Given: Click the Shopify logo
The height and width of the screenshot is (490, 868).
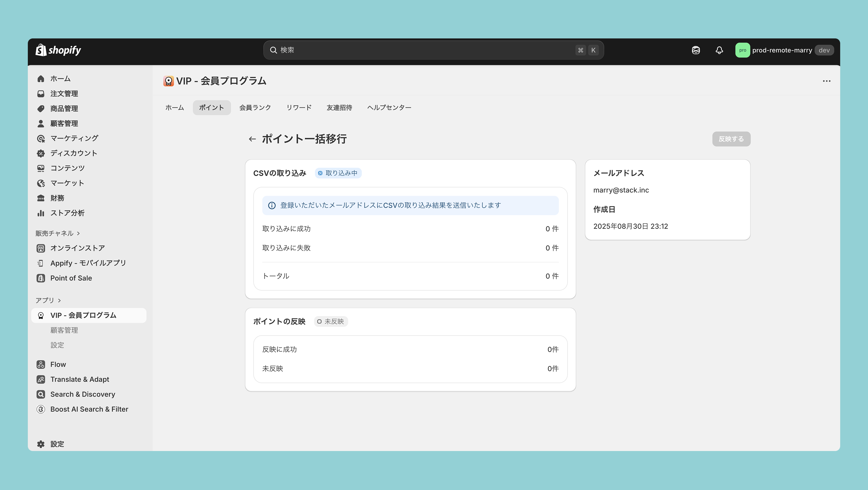Looking at the screenshot, I should [58, 50].
